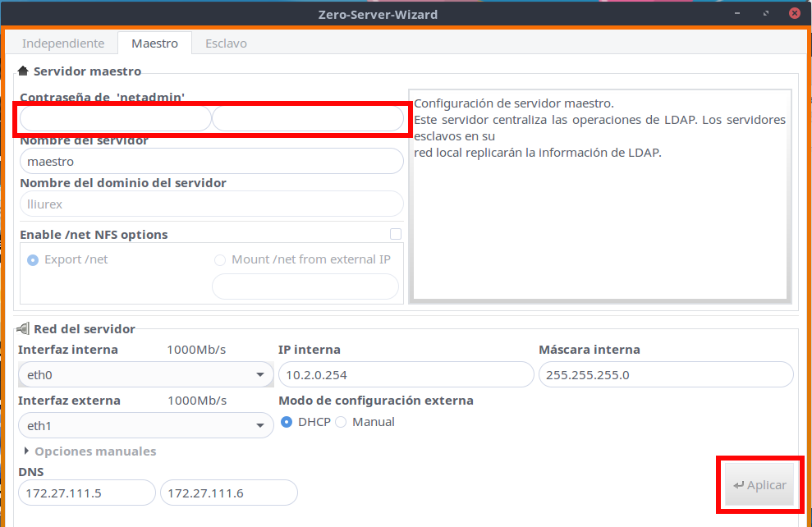The height and width of the screenshot is (527, 812).
Task: Select the DHCP external configuration mode
Action: pos(287,422)
